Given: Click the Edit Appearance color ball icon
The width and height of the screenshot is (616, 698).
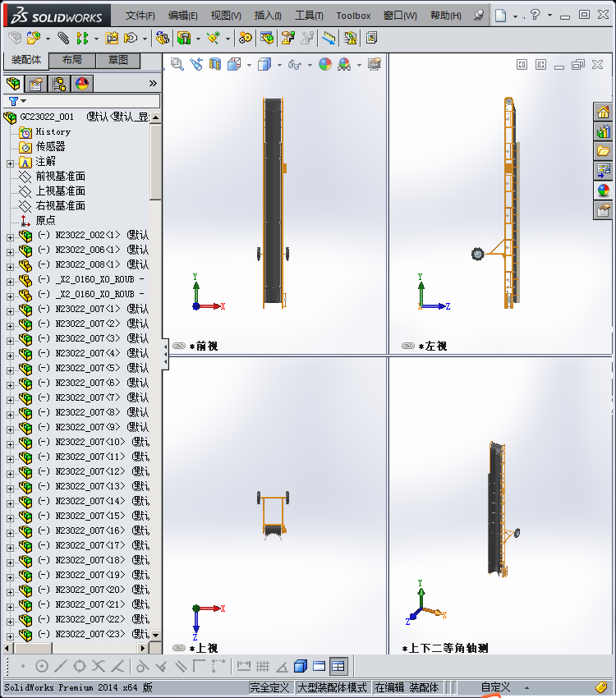Looking at the screenshot, I should point(325,64).
